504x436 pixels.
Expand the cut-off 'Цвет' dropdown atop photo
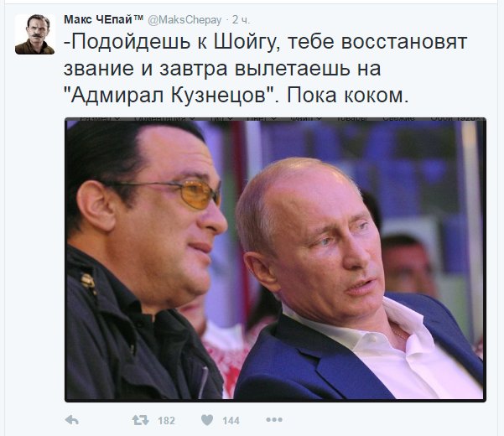pyautogui.click(x=262, y=119)
